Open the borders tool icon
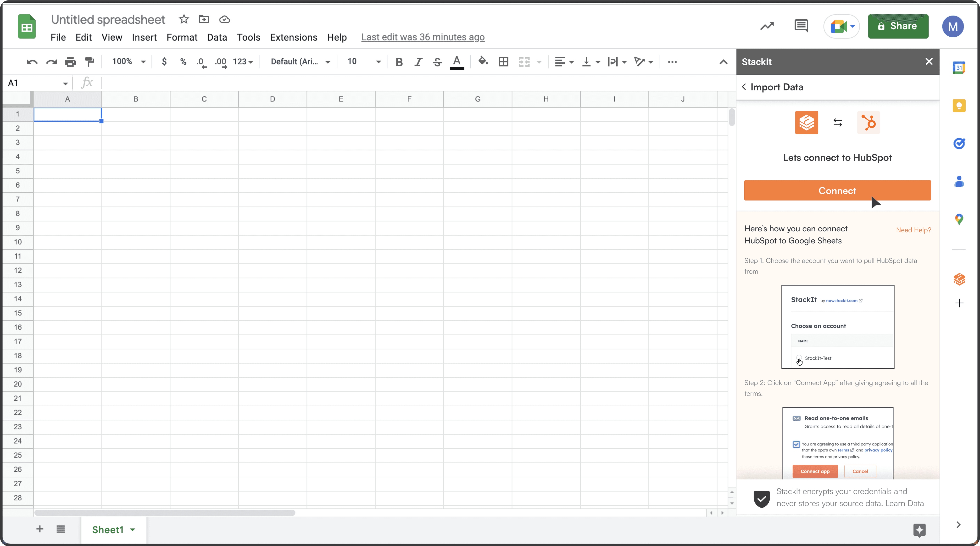 [503, 62]
